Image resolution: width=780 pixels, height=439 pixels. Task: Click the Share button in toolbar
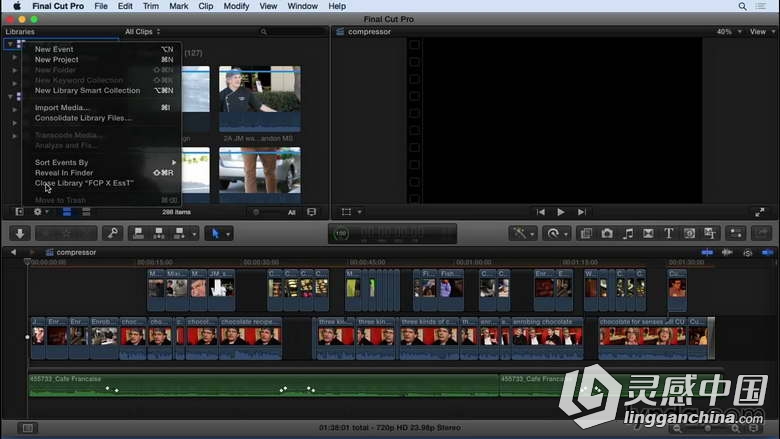click(x=761, y=233)
